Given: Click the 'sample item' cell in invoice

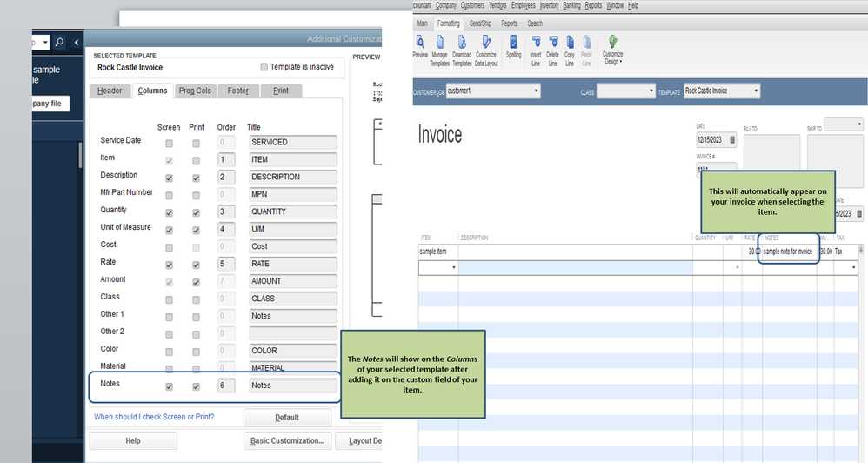Looking at the screenshot, I should [x=437, y=252].
